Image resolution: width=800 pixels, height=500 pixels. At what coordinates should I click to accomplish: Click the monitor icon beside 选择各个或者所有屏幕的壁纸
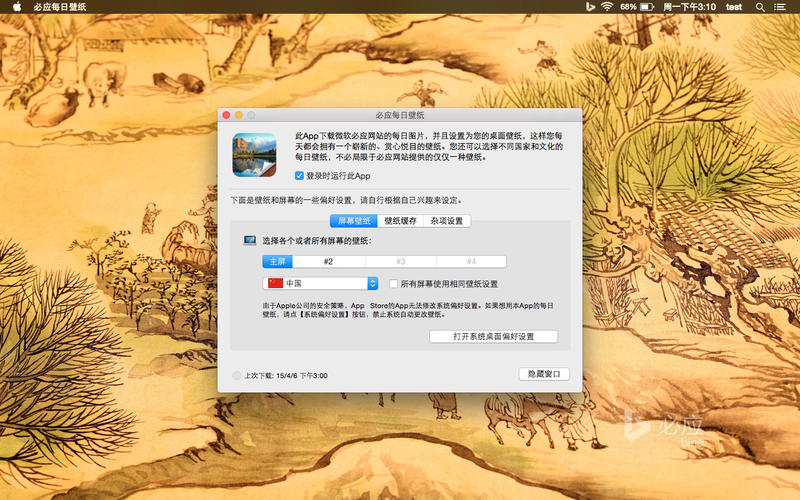249,240
